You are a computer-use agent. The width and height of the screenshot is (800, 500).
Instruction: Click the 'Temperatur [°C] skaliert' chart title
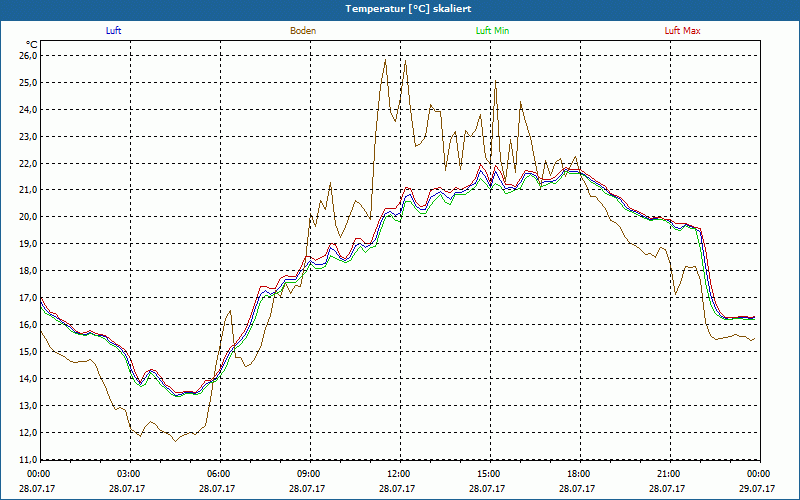408,9
